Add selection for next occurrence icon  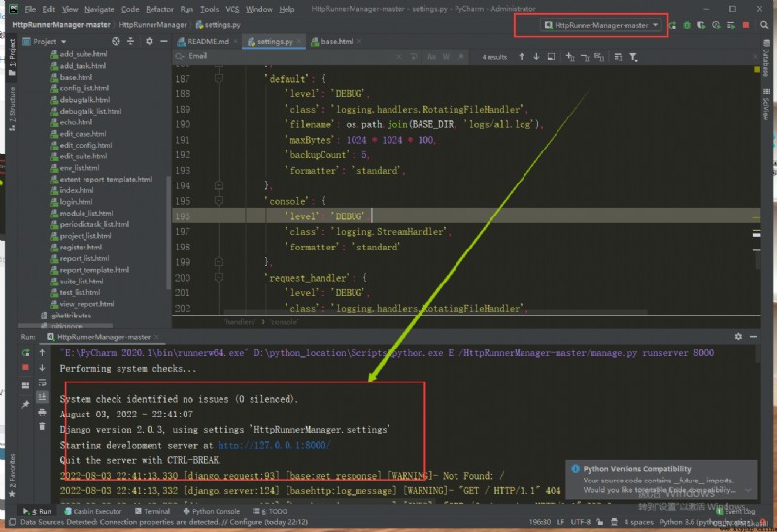point(570,57)
